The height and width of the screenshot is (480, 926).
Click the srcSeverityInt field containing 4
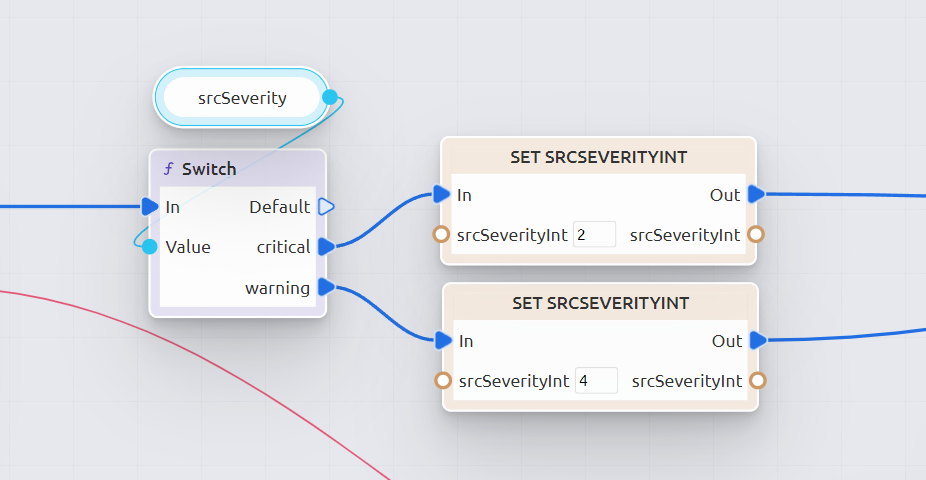point(596,381)
